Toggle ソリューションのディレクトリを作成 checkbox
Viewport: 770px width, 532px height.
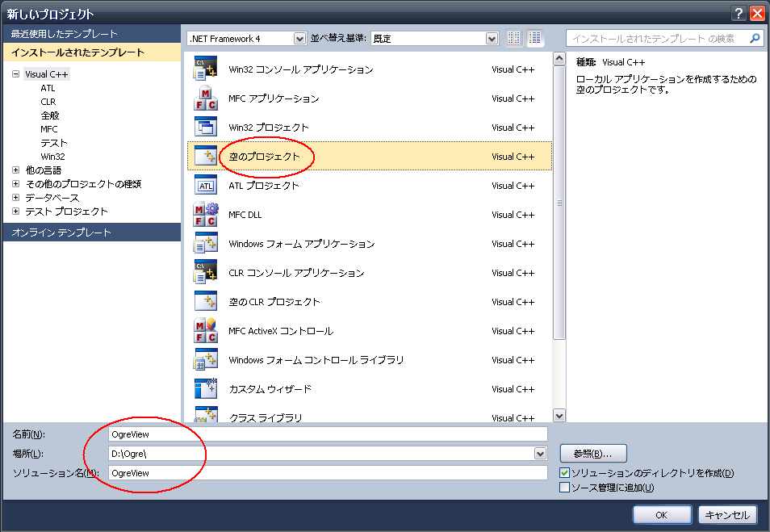(564, 473)
